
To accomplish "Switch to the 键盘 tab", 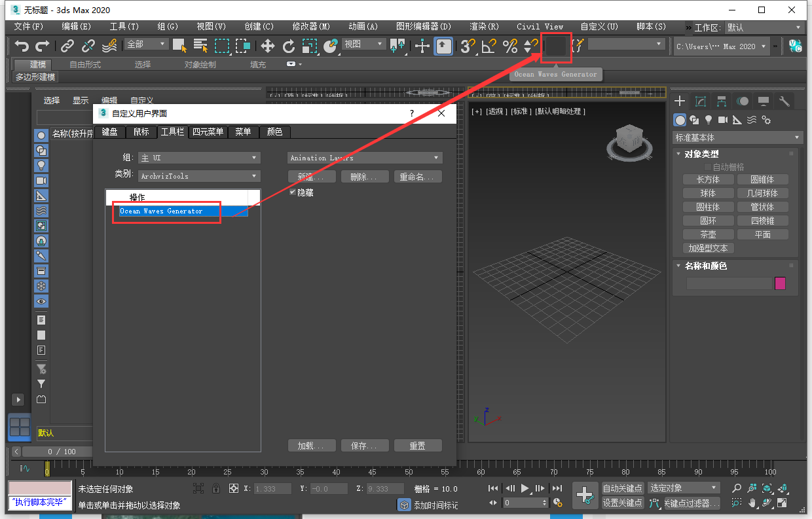I will pos(110,132).
